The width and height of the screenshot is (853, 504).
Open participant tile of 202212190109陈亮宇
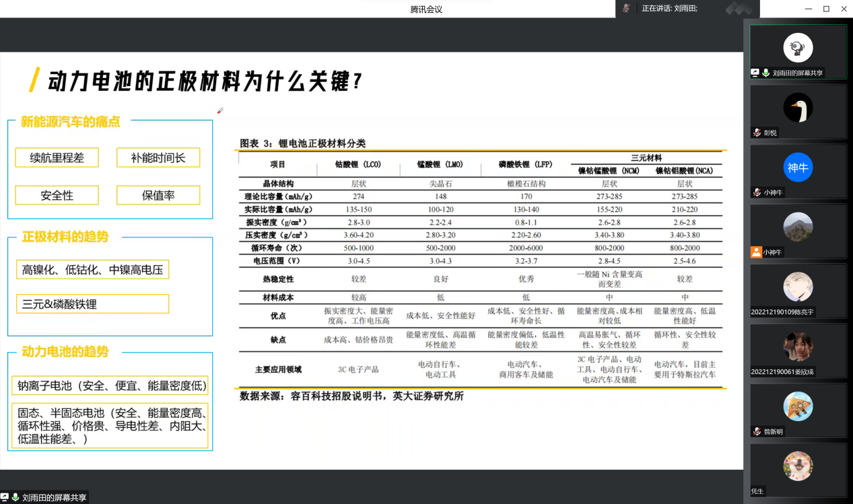798,291
